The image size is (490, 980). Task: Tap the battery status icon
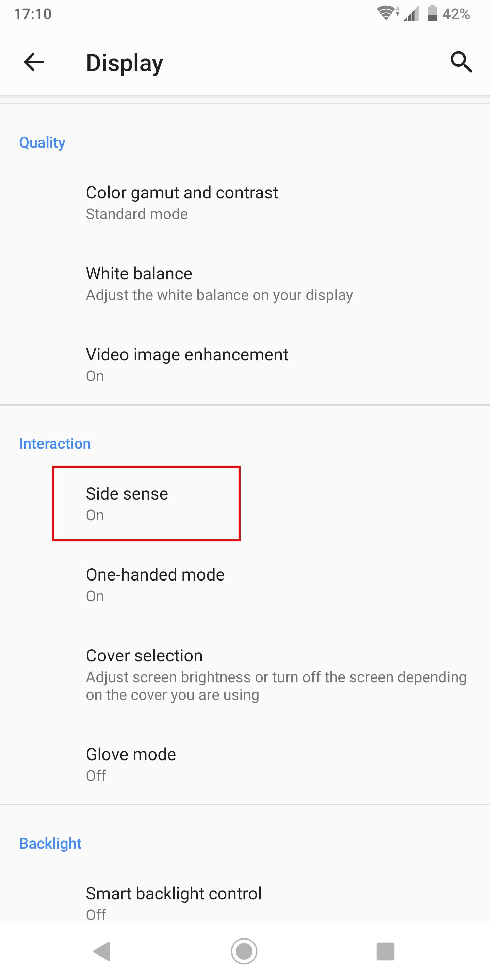(x=432, y=14)
